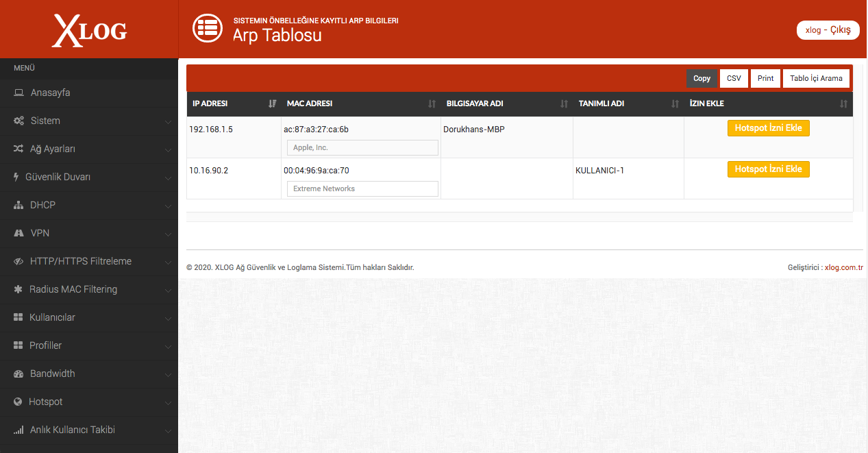Image resolution: width=868 pixels, height=453 pixels.
Task: Sort by IP ADRESI using sort icon
Action: coord(273,103)
